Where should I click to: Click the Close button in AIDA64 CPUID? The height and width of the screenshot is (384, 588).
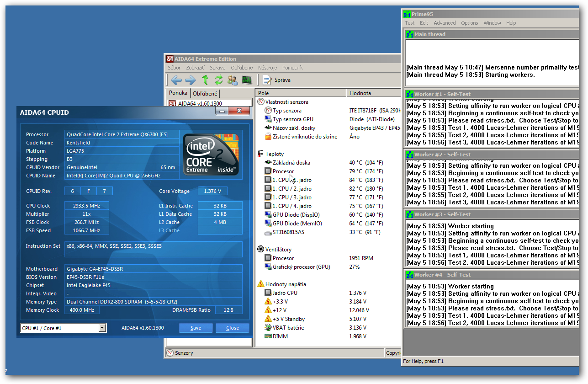[232, 328]
